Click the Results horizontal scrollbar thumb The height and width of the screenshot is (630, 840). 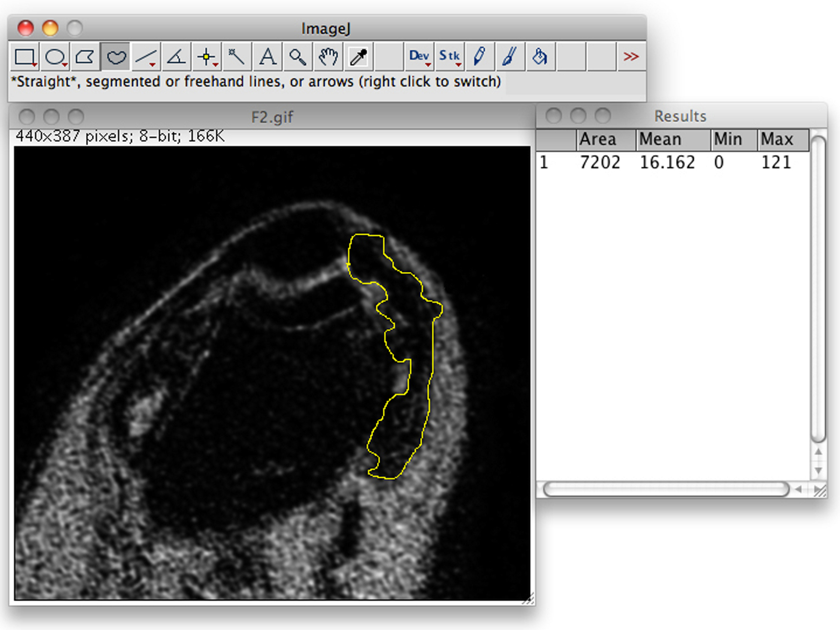666,489
